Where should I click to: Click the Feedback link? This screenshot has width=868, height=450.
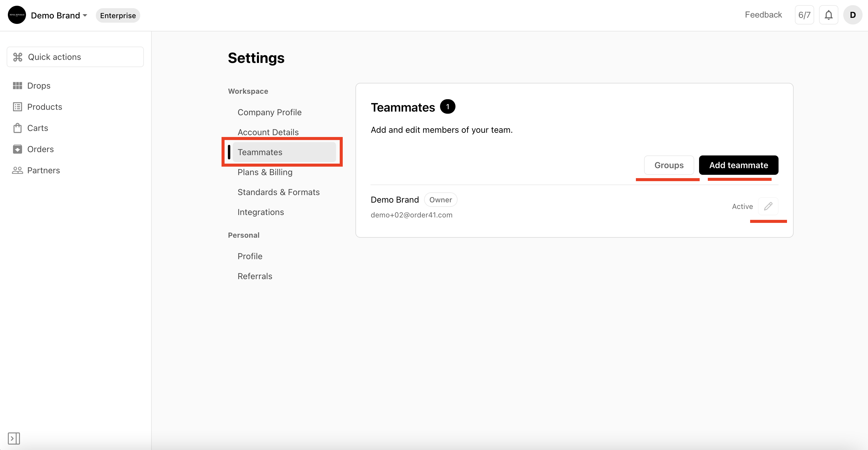click(763, 15)
